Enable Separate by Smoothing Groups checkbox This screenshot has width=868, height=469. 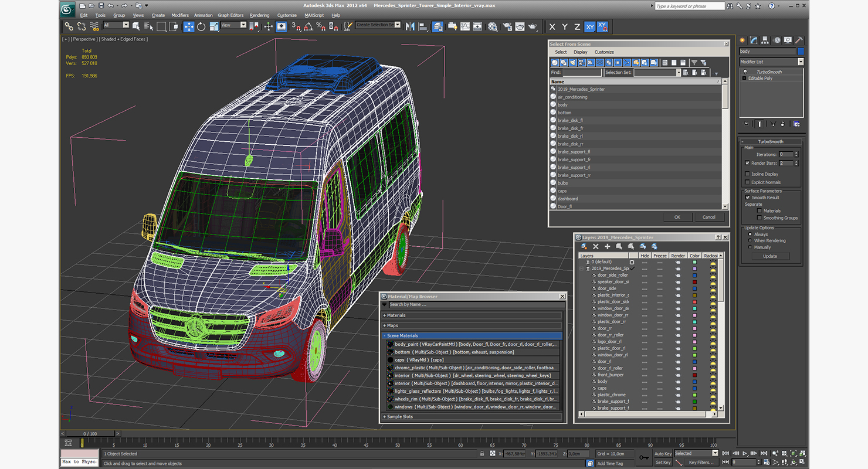[x=759, y=218]
